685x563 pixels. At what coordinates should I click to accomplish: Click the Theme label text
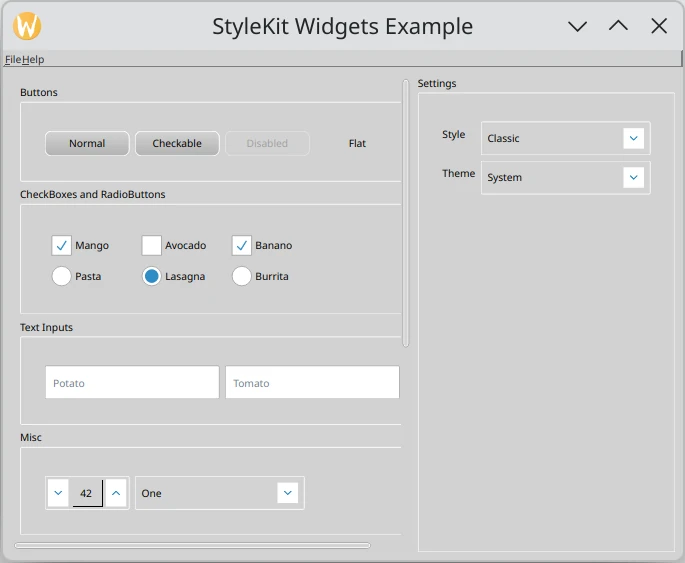click(x=458, y=173)
